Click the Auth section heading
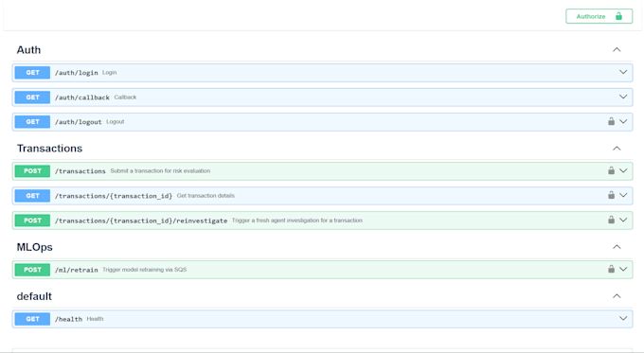 pyautogui.click(x=28, y=50)
